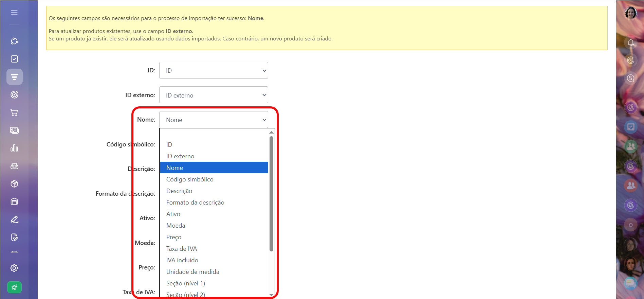Expand the ID field dropdown
Image resolution: width=644 pixels, height=299 pixels.
214,70
